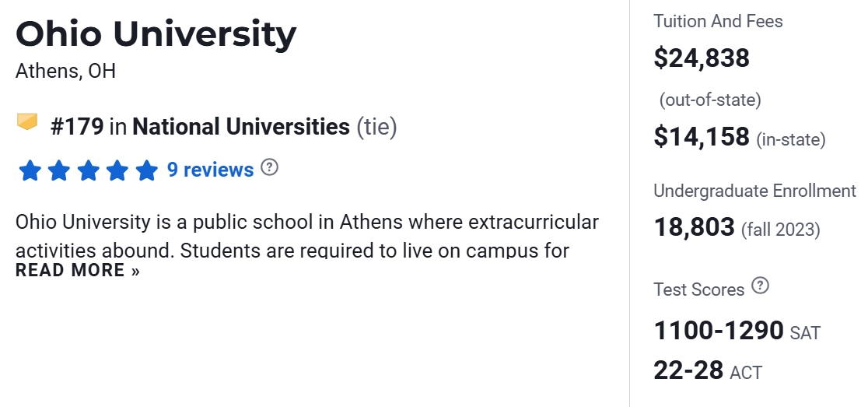Click the Athens, OH location text

pyautogui.click(x=65, y=72)
